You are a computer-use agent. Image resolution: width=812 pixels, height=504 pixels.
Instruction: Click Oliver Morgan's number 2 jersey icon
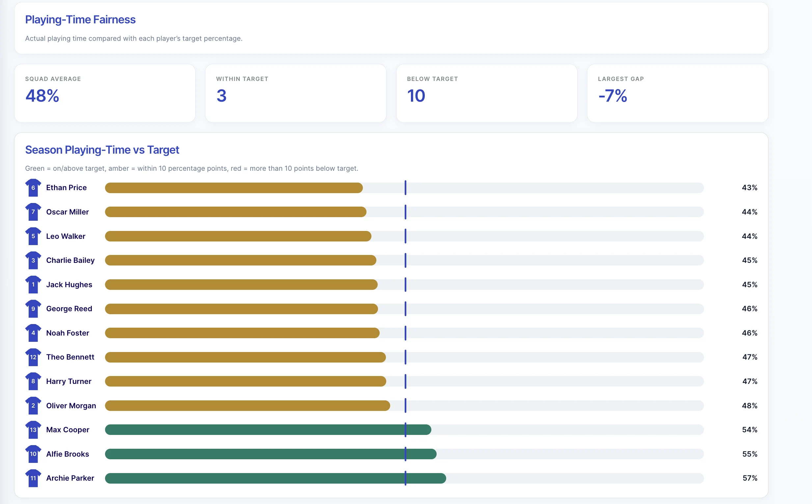click(x=33, y=406)
